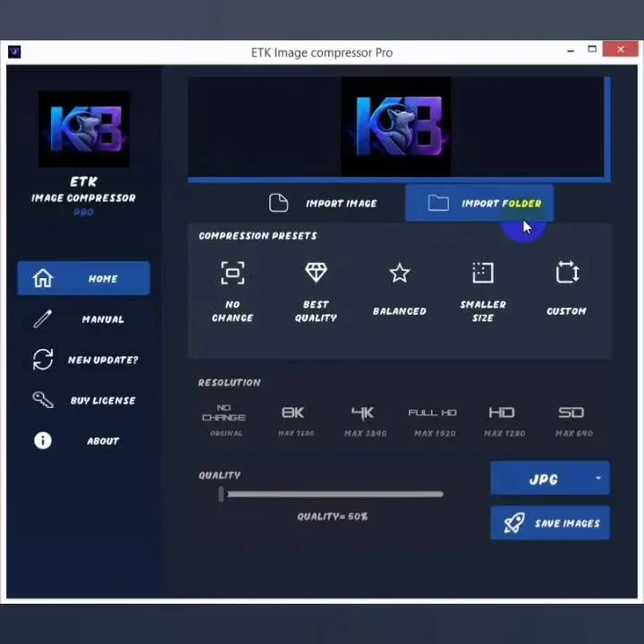The image size is (644, 644).
Task: Click Import Folder button
Action: [x=479, y=203]
